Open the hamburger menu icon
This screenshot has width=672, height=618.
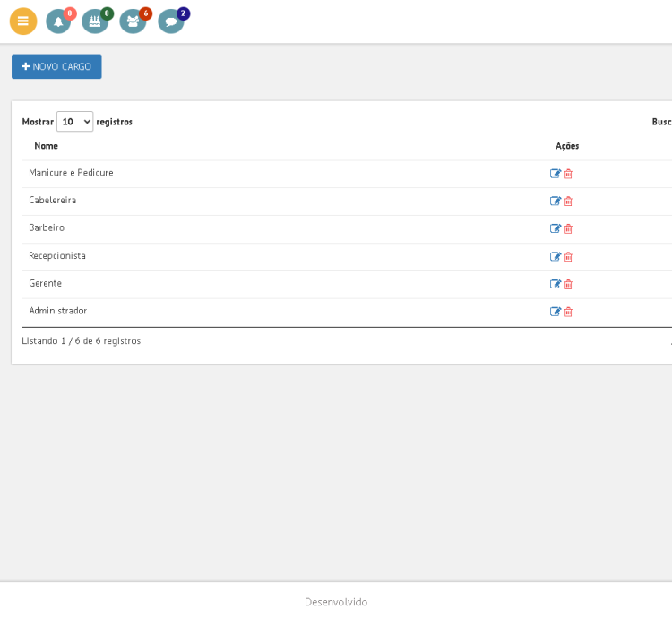23,21
